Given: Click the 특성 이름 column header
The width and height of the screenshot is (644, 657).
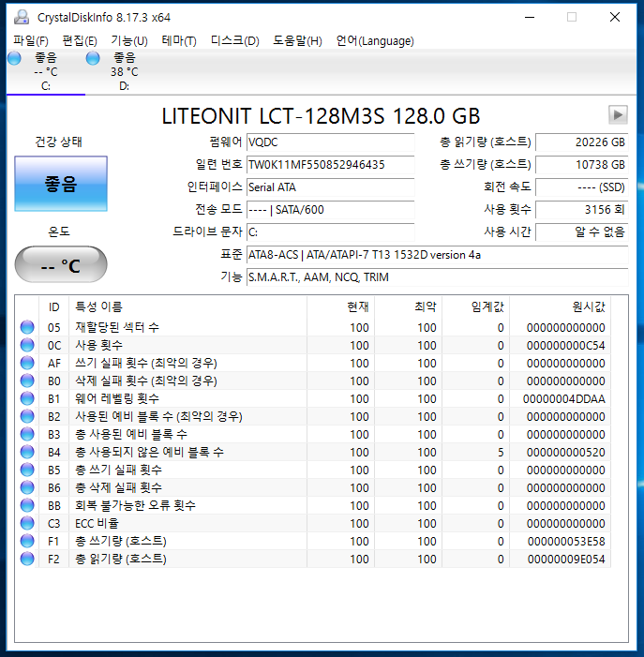Looking at the screenshot, I should pyautogui.click(x=187, y=307).
